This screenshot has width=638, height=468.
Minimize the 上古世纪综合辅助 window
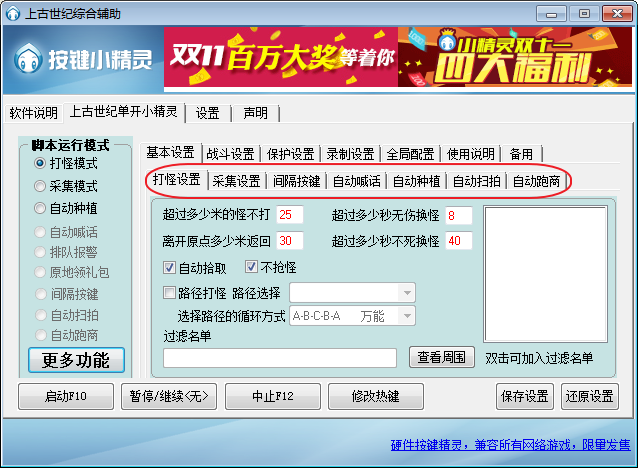pos(551,14)
